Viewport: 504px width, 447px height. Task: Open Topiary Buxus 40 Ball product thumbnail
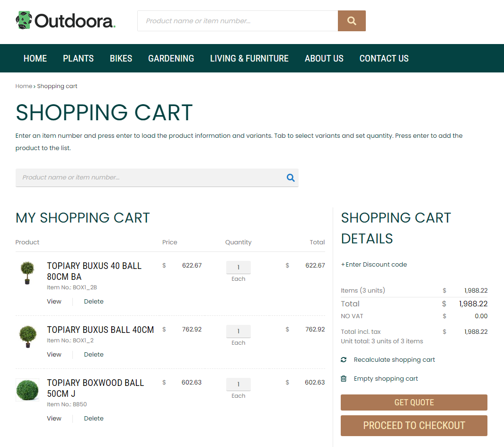(27, 273)
